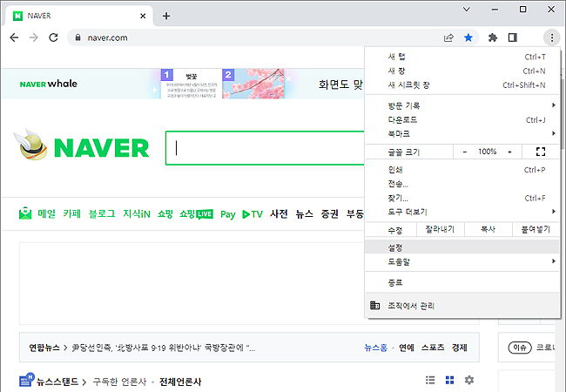Open the NAVER TV play icon link
Image resolution: width=566 pixels, height=392 pixels.
click(x=253, y=214)
